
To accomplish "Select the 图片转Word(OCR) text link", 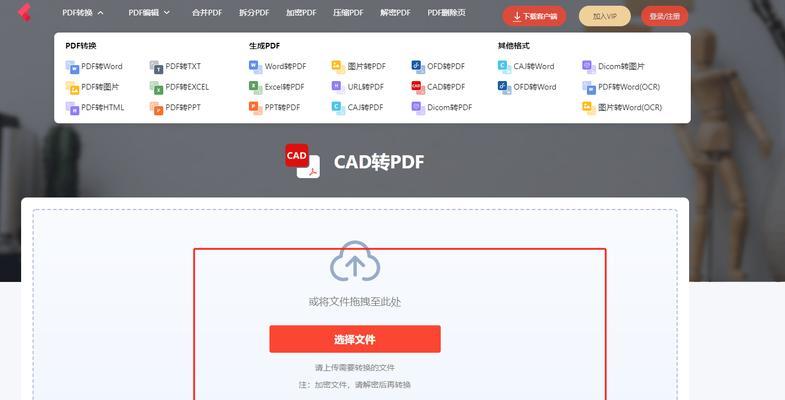I will [630, 108].
